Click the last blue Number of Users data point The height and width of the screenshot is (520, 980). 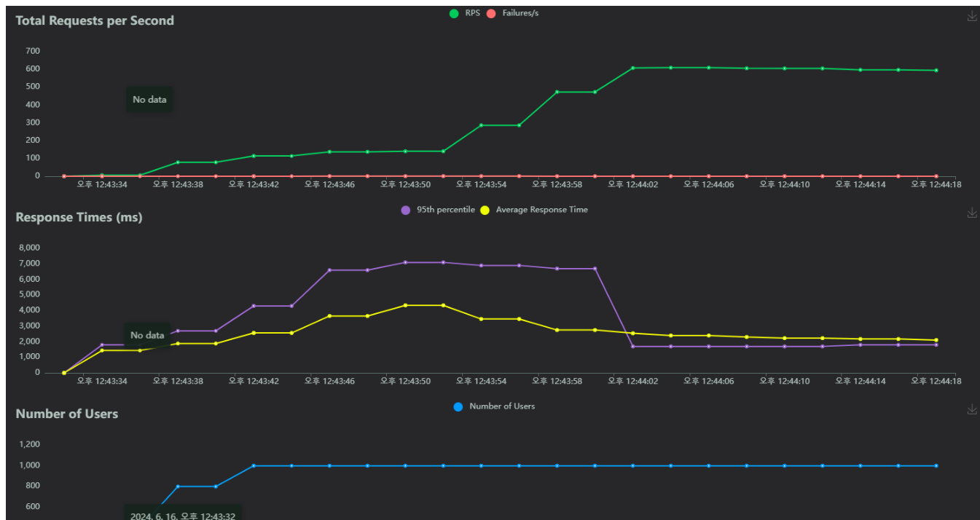936,465
